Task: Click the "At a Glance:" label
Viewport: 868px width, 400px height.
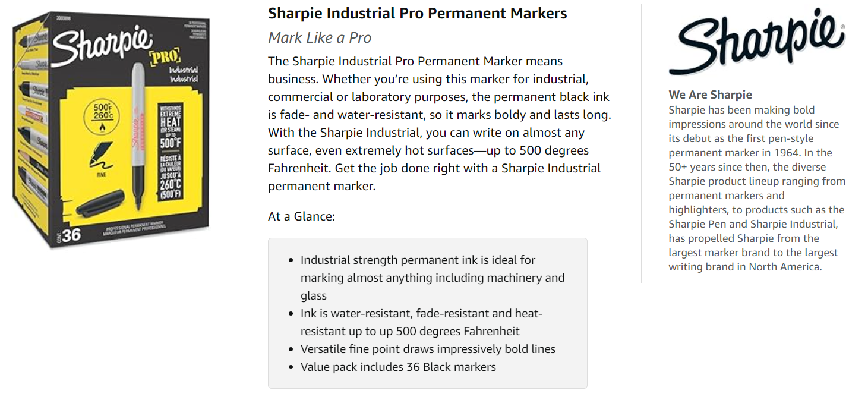Action: (301, 216)
